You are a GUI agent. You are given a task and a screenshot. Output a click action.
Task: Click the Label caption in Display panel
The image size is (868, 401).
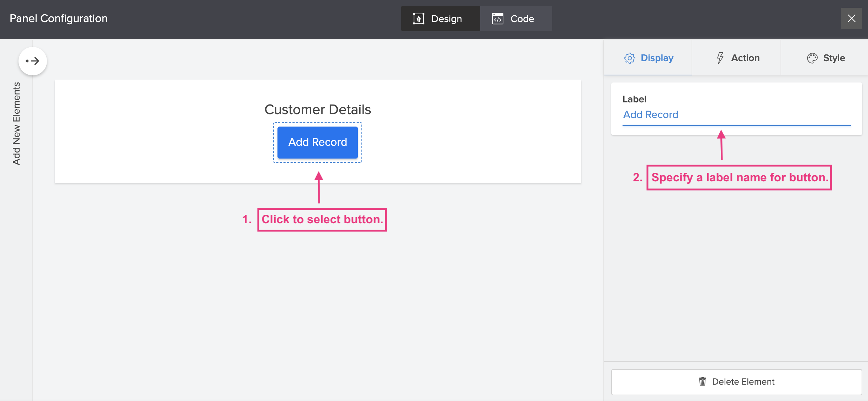[634, 99]
